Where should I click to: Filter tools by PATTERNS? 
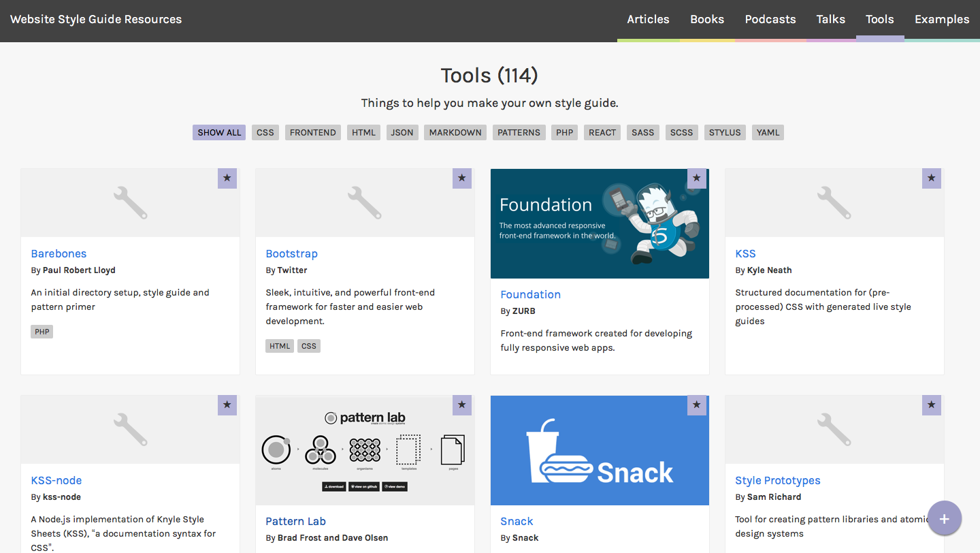(519, 132)
